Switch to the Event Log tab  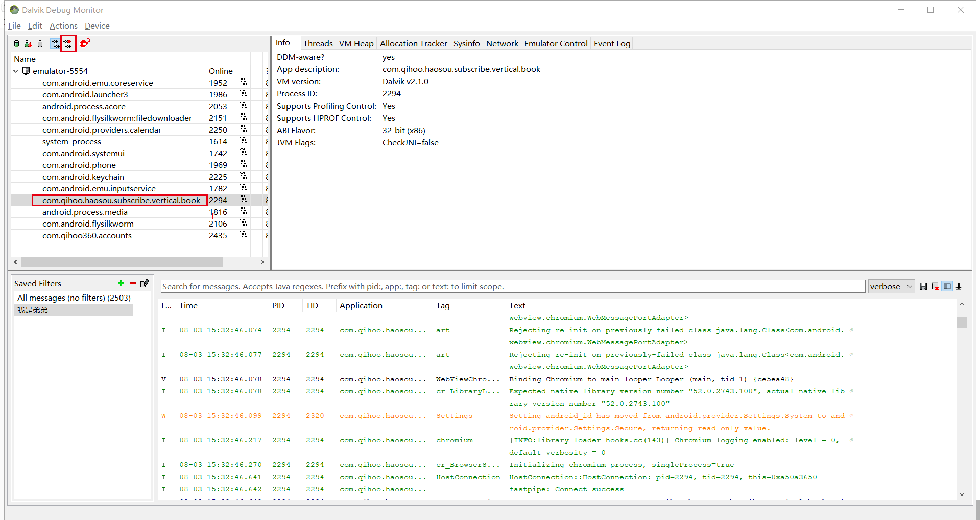(612, 44)
